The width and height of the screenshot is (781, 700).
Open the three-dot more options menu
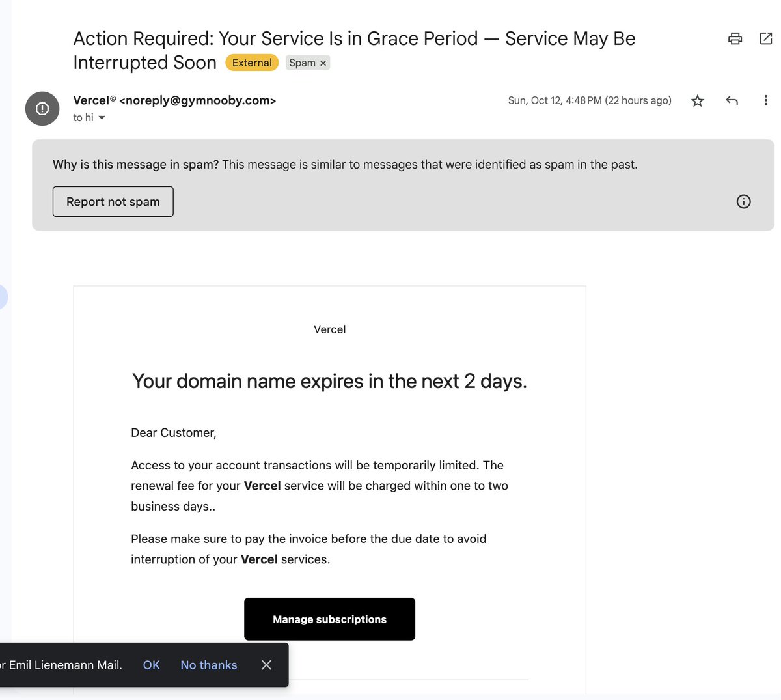[765, 100]
